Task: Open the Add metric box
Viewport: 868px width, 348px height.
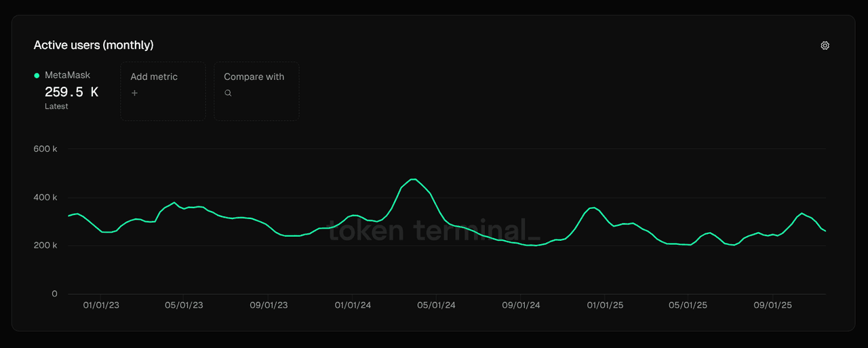Action: click(163, 91)
